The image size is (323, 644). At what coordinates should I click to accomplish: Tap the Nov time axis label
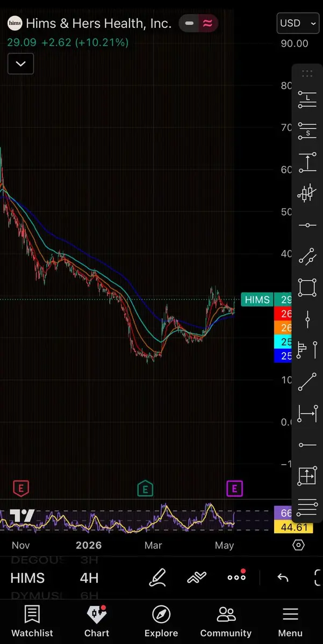point(21,545)
